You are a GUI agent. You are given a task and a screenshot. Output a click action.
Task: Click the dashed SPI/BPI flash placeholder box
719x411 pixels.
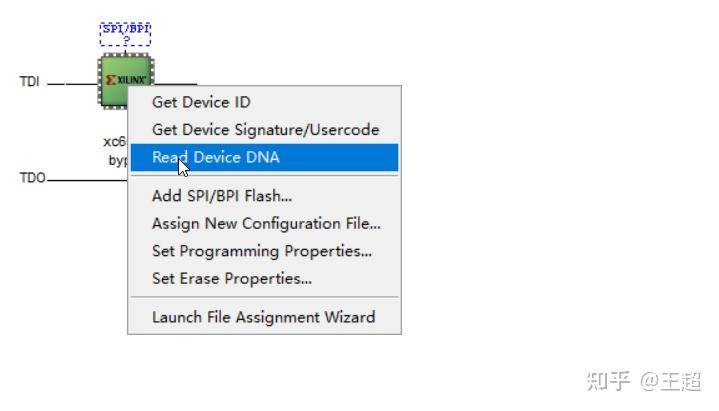pos(126,34)
